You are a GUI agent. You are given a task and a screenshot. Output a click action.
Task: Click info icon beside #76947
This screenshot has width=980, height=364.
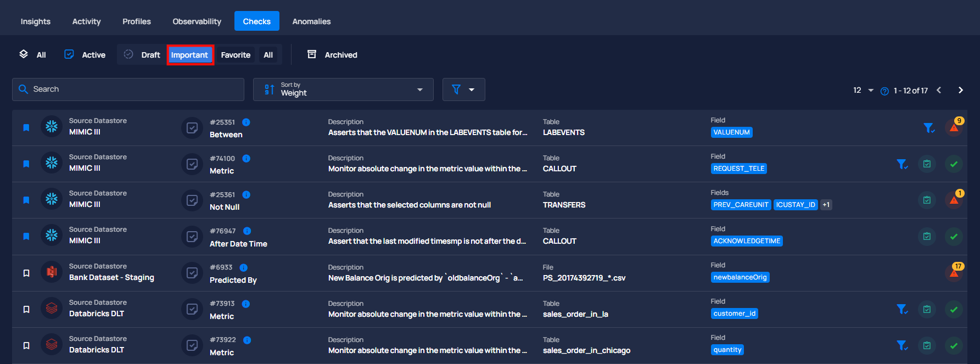(x=247, y=231)
